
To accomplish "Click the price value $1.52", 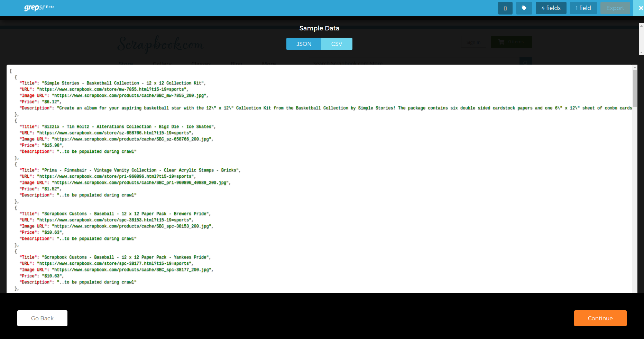I will tap(50, 189).
